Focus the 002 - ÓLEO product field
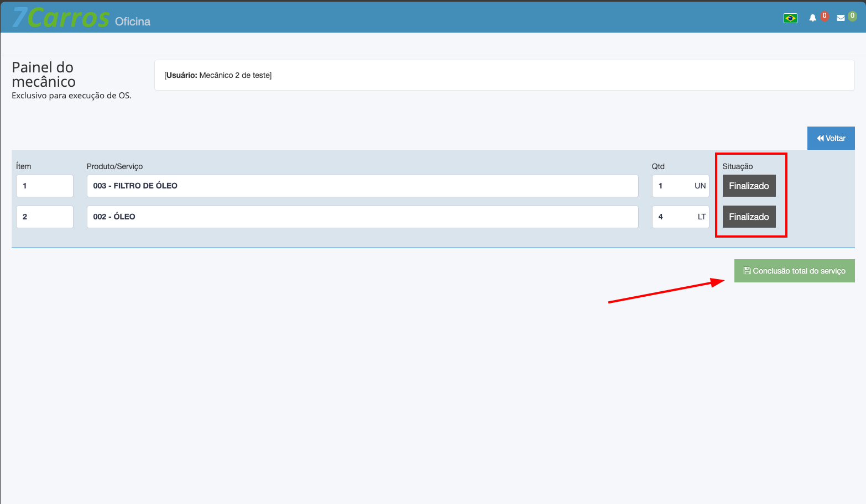Viewport: 866px width, 504px height. (362, 217)
